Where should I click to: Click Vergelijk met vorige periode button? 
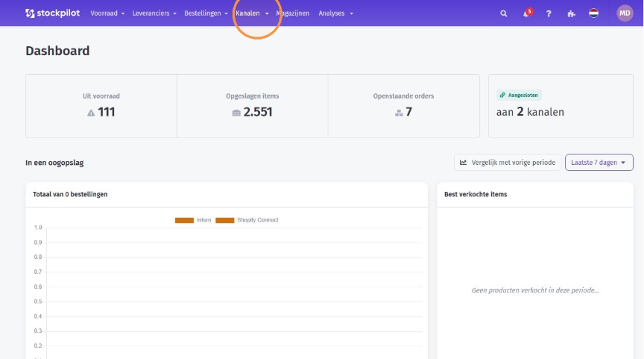tap(508, 163)
